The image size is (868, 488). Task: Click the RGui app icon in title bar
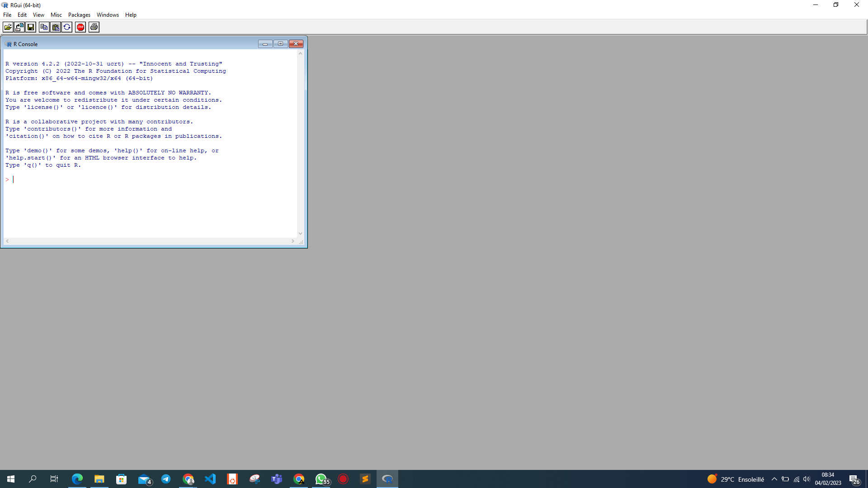(5, 5)
